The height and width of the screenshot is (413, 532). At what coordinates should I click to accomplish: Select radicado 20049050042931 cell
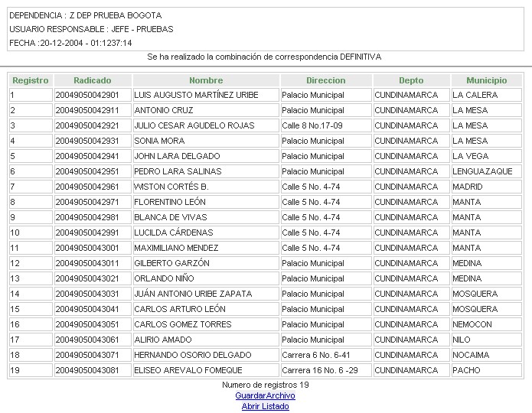(93, 141)
